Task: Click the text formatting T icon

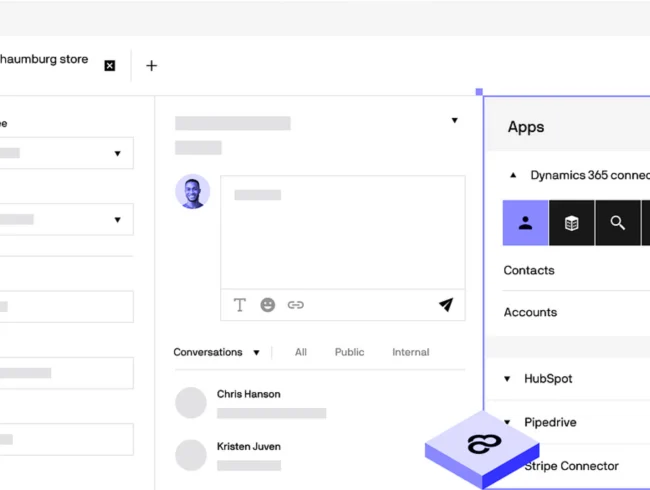Action: coord(240,305)
